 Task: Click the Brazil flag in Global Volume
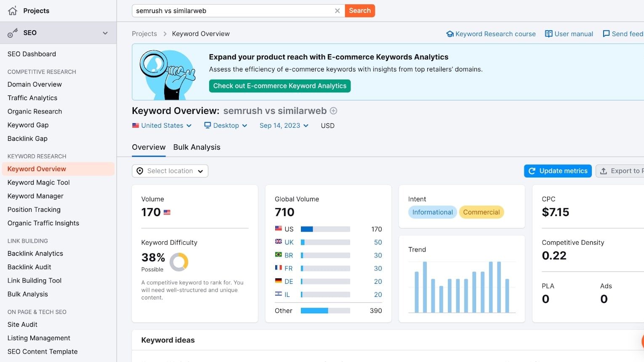[279, 255]
